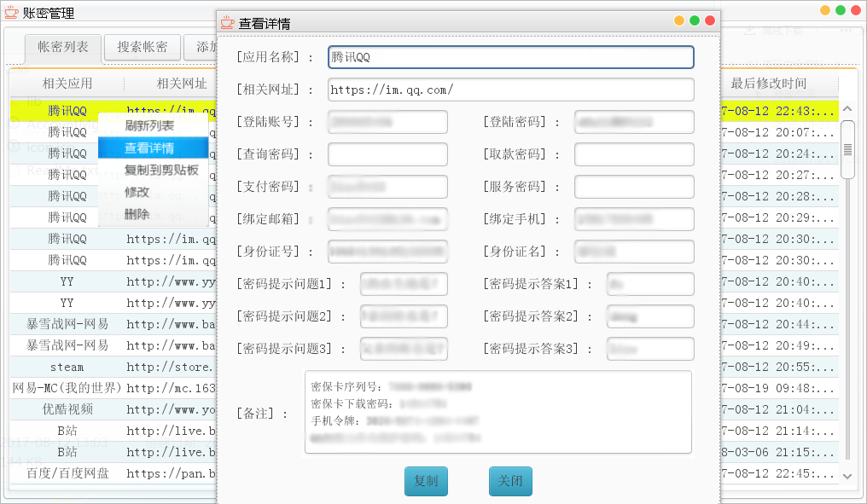Click the green maximize dot of 查看详情 dialog
867x504 pixels.
695,20
